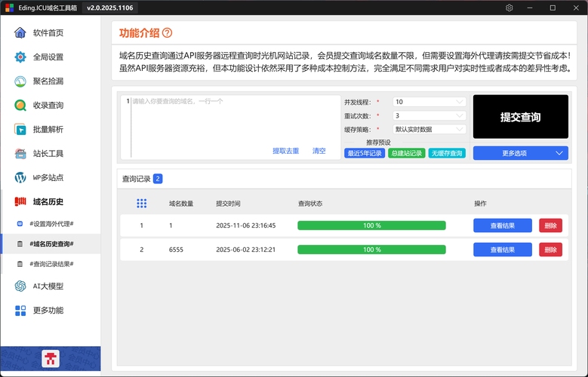Click the icon beside #查询记录结果#

point(20,264)
